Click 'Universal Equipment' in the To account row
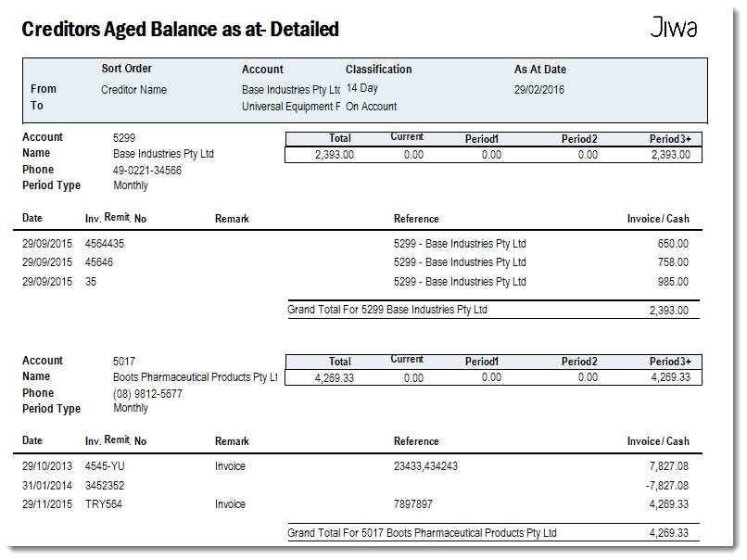 291,107
